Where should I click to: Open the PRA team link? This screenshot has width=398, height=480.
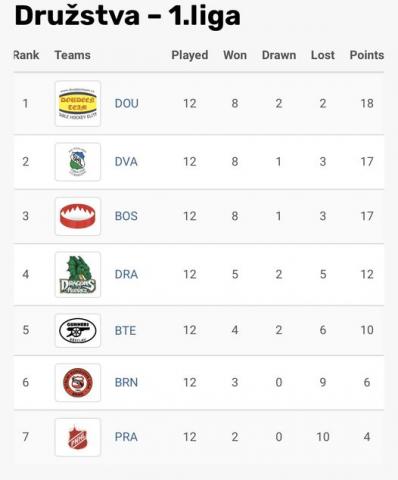point(126,437)
